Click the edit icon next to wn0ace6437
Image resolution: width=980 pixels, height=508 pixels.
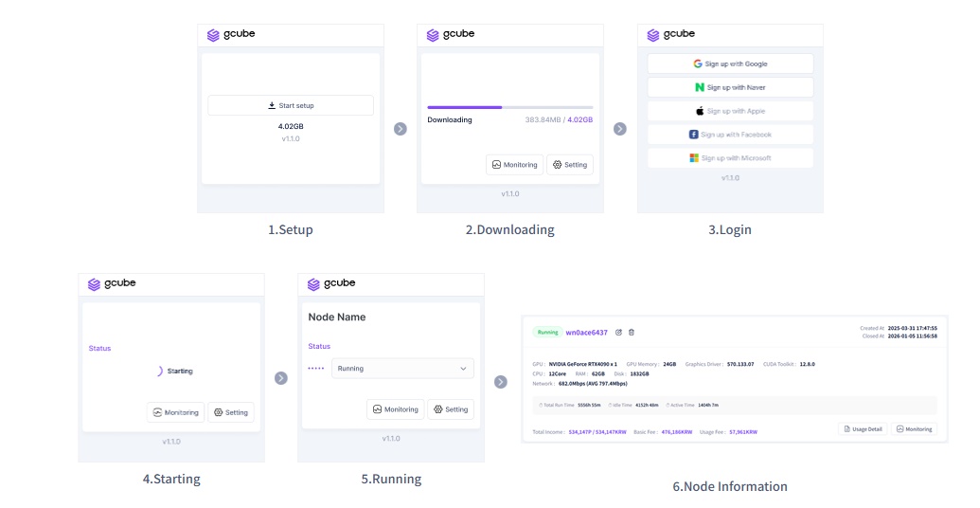(x=618, y=333)
